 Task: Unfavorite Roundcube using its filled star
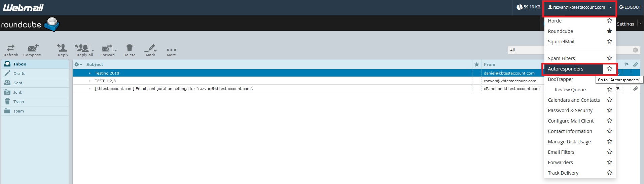tap(609, 31)
